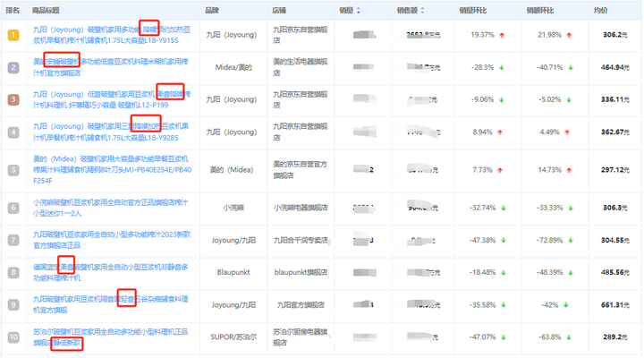
Task: Click the 排名 column header
Action: (13, 10)
